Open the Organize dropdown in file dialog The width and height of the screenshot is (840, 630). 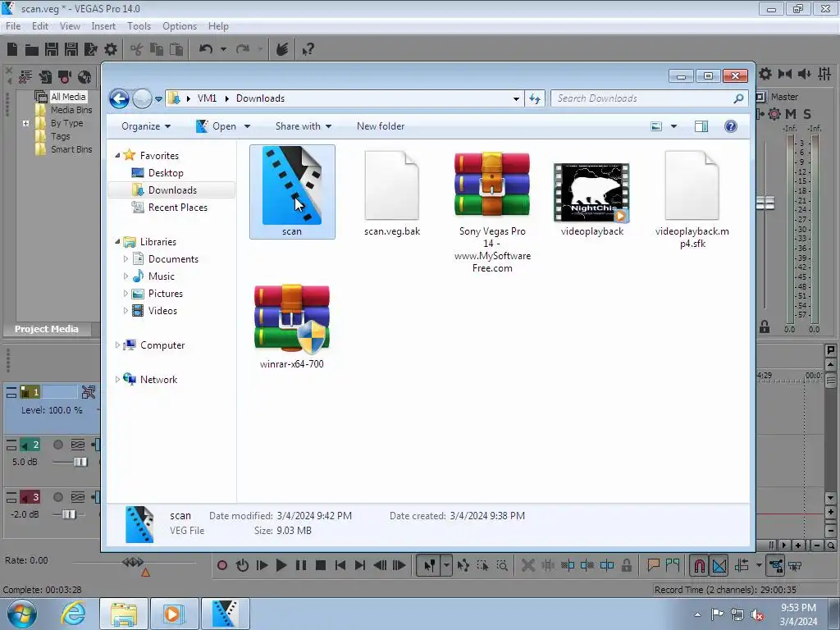146,126
